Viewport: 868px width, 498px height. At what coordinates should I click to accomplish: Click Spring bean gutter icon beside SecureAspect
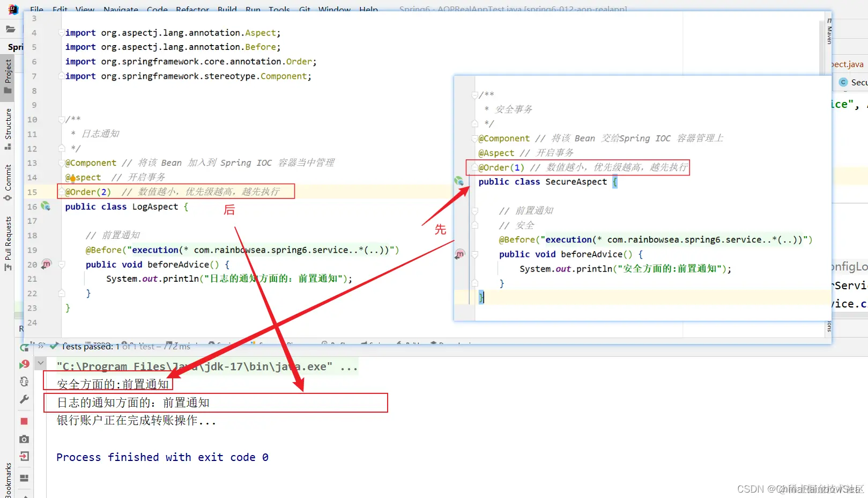pos(459,181)
